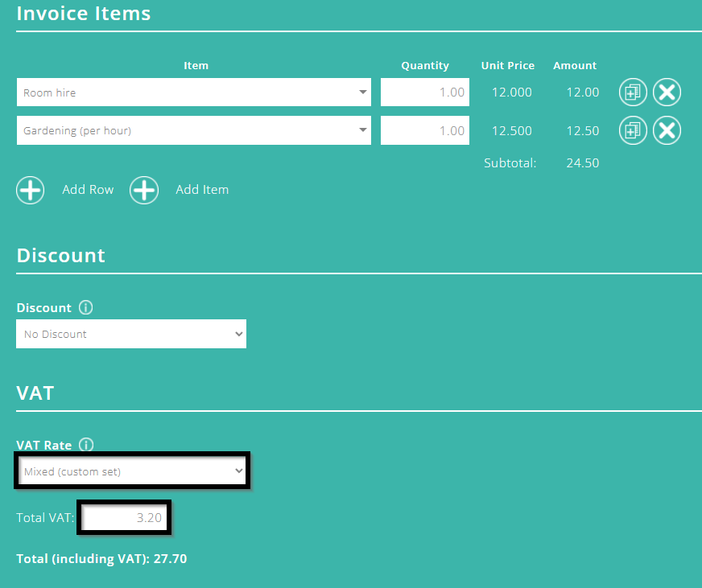Duplicate the Room hire invoice row
This screenshot has width=702, height=588.
pos(633,92)
